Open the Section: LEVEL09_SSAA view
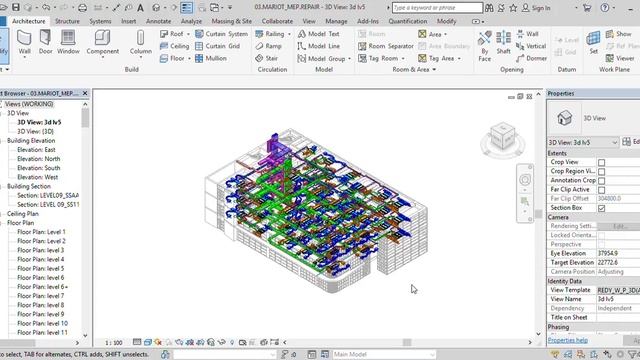This screenshot has height=360, width=640. pyautogui.click(x=48, y=196)
